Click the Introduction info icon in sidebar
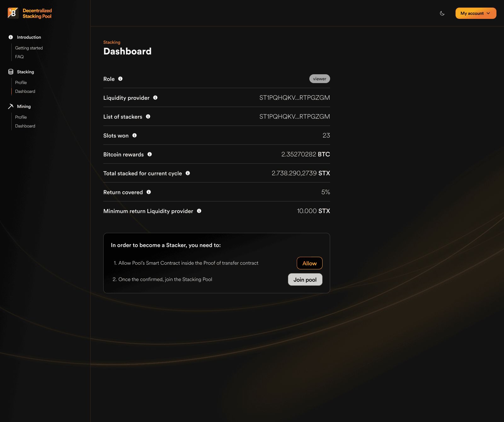Viewport: 504px width, 422px height. click(x=10, y=37)
